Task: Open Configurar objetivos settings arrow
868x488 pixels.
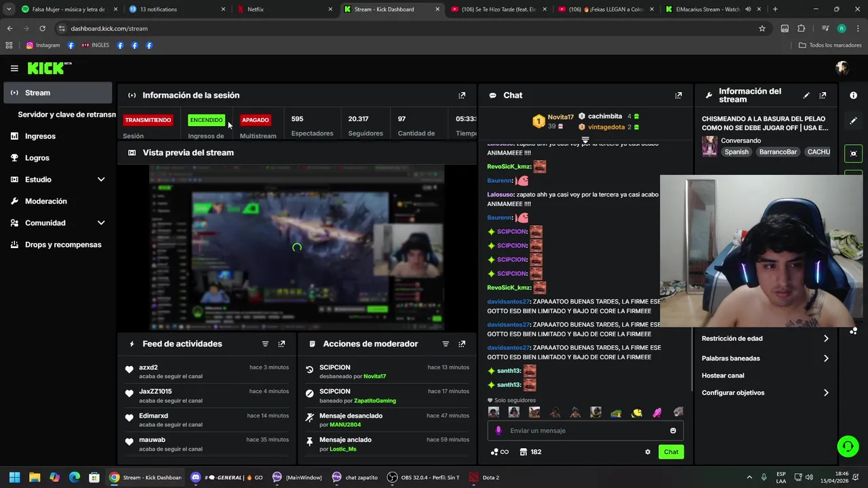Action: pos(825,392)
